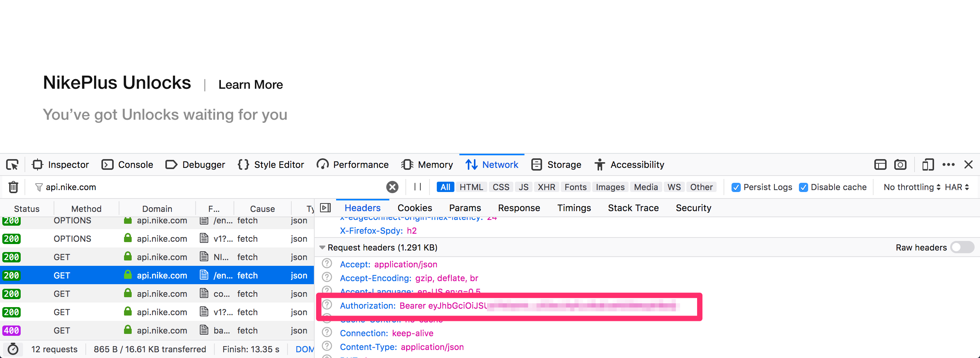This screenshot has height=358, width=980.
Task: Filter requests by WS
Action: click(674, 187)
